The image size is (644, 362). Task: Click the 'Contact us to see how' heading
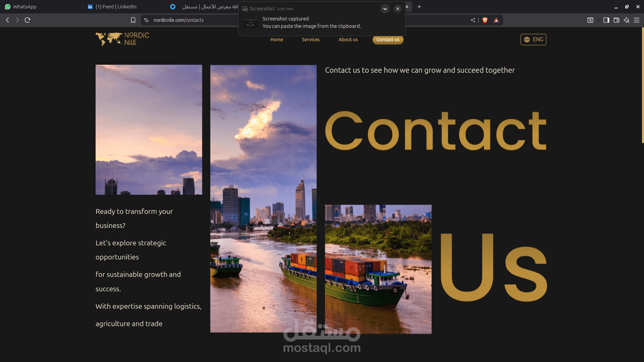[x=420, y=70]
